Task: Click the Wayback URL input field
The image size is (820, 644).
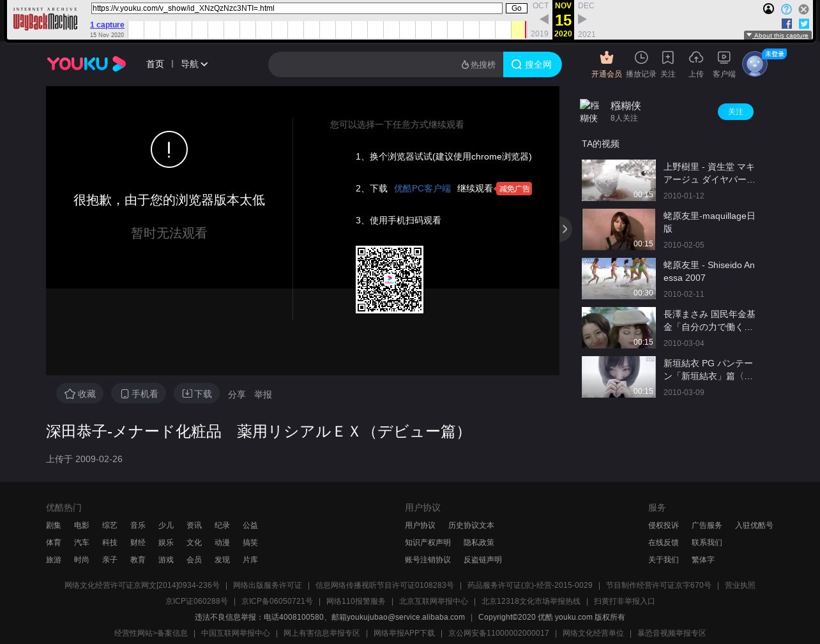Action: point(297,8)
